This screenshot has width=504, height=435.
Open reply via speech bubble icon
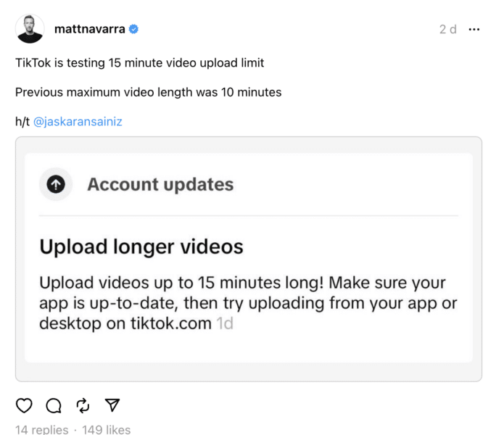coord(54,405)
